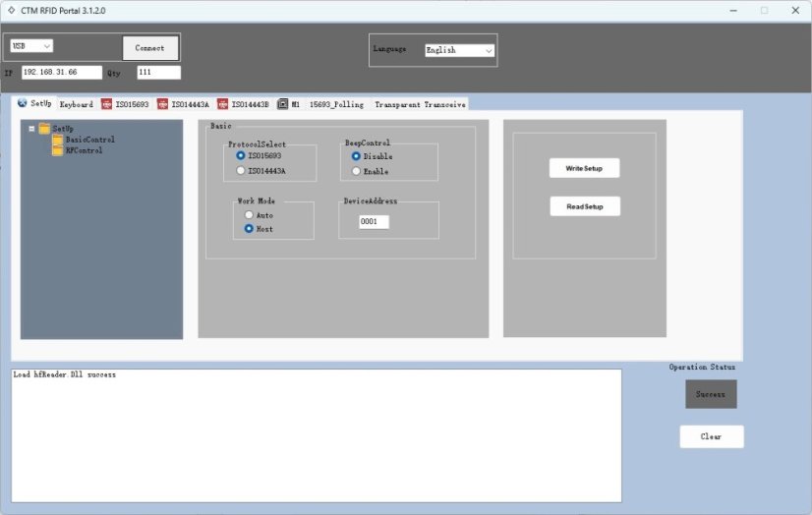
Task: Click the DeviceAddress field showing 0001
Action: (x=374, y=222)
